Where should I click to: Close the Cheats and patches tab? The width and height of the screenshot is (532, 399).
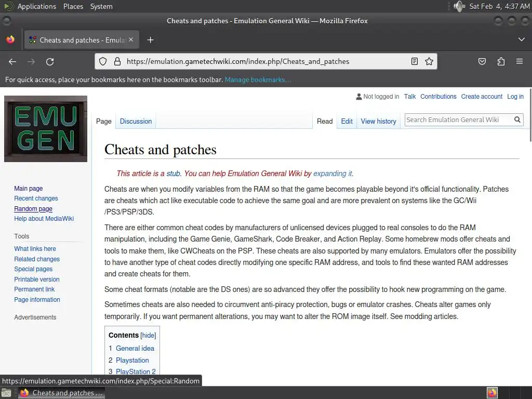tap(131, 39)
